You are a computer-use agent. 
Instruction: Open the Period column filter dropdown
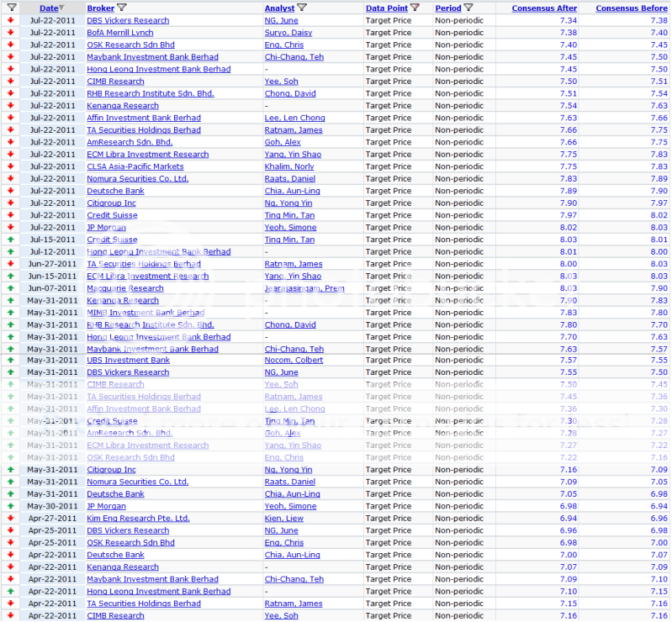click(x=468, y=8)
